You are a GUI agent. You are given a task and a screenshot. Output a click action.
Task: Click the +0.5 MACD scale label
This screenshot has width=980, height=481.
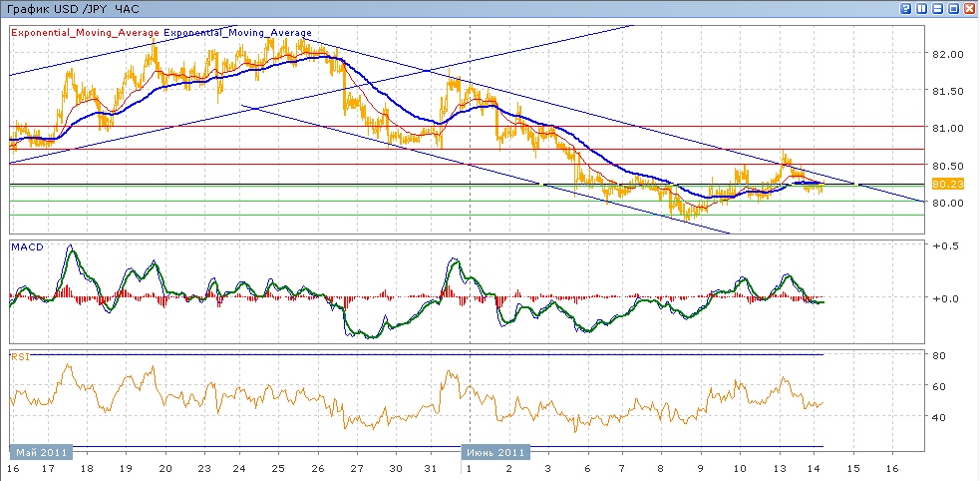(943, 245)
